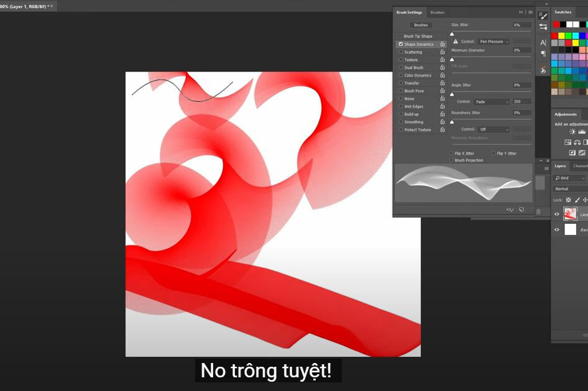
Task: Click the Brushes button
Action: click(x=421, y=25)
